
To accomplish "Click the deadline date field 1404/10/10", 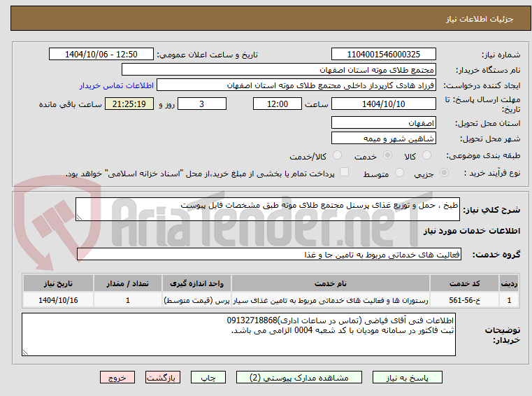I will 383,104.
